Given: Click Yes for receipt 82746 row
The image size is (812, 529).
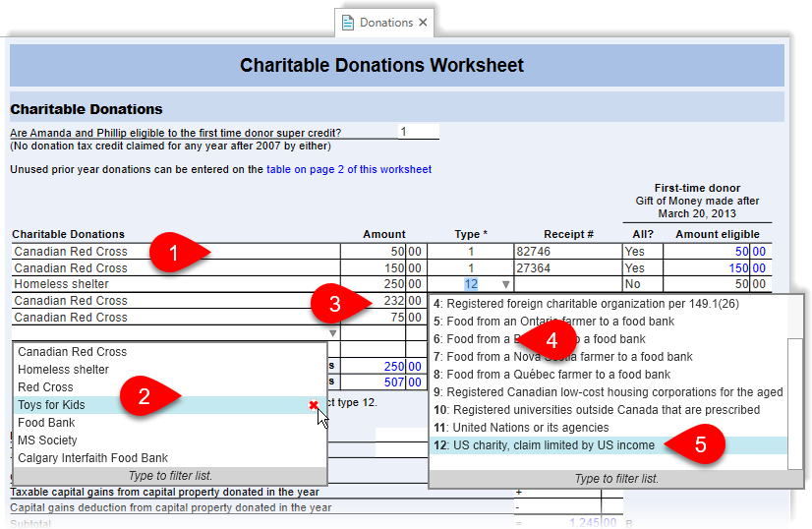Looking at the screenshot, I should [643, 252].
